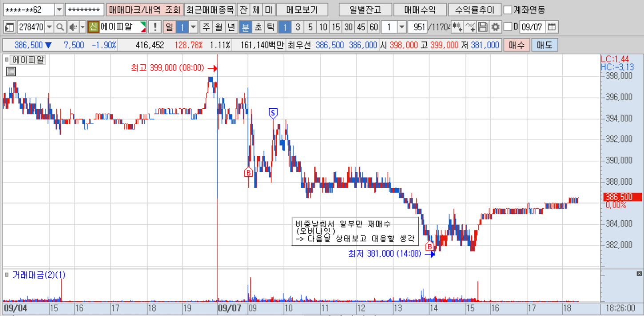644x316 pixels.
Task: Click the masked password input field
Action: [x=84, y=10]
